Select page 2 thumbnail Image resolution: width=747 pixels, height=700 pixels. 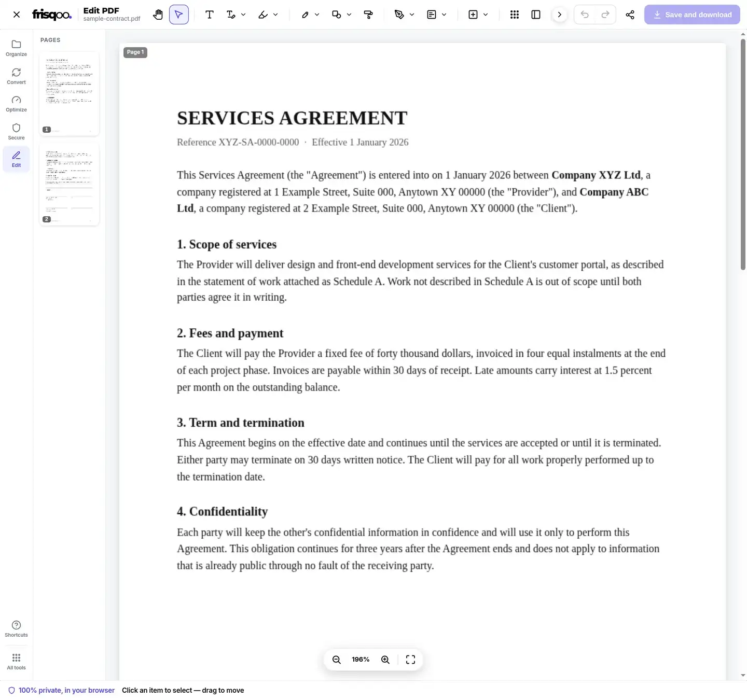(x=69, y=184)
